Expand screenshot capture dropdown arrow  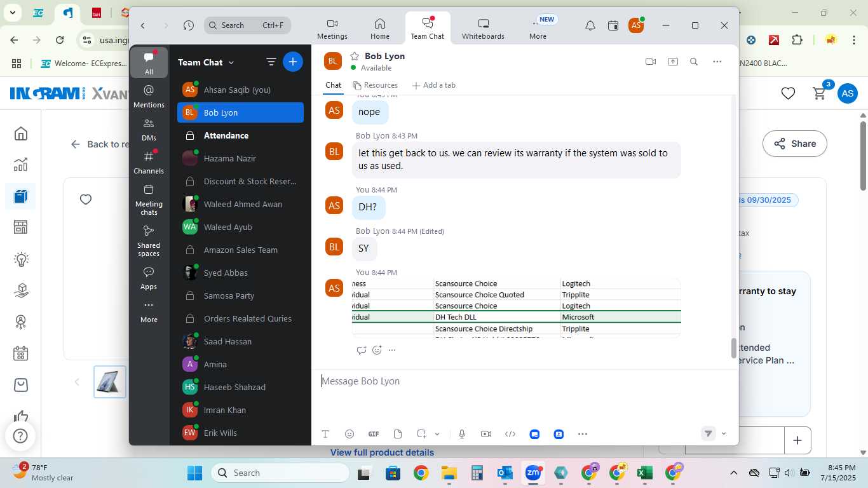437,434
